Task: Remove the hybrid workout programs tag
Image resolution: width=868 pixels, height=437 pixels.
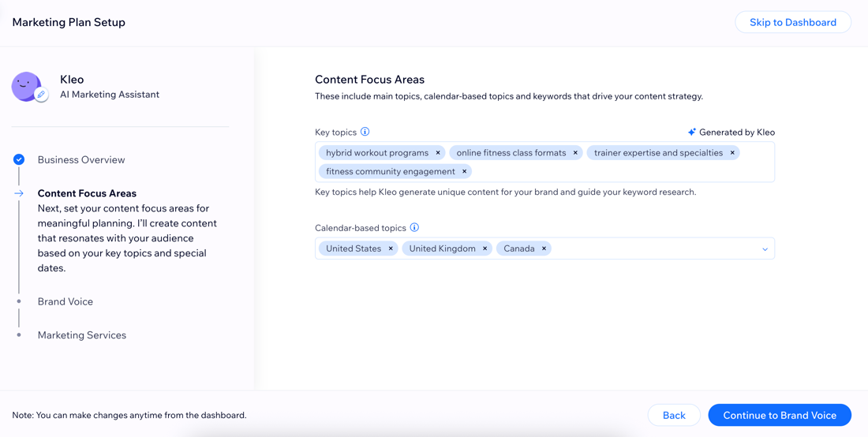Action: (438, 153)
